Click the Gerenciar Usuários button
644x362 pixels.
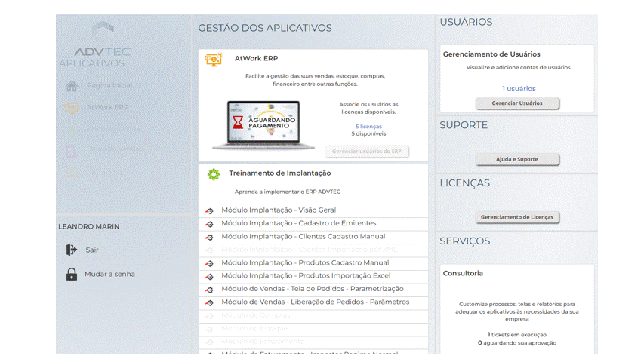click(517, 103)
